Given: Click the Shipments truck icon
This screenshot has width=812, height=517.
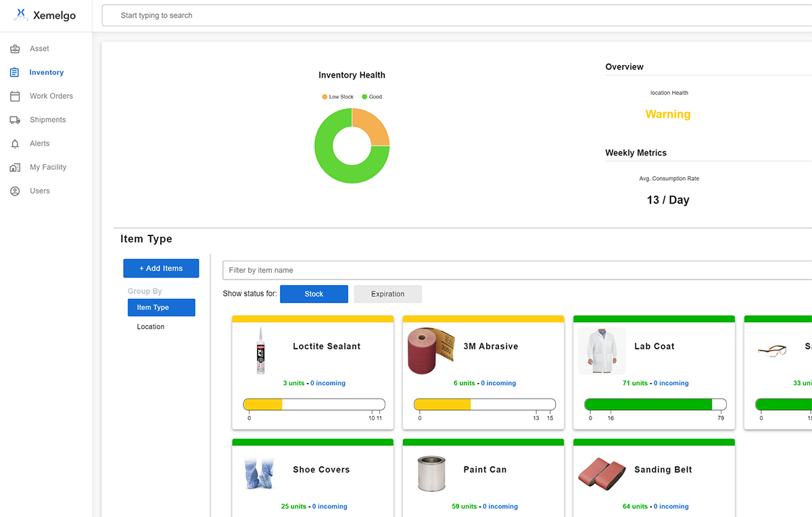Looking at the screenshot, I should [15, 120].
